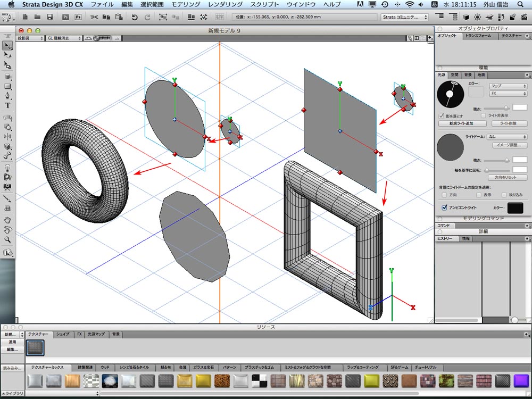This screenshot has height=399, width=532.
Task: Click the UV edit toolbar icon
Action: (220, 16)
